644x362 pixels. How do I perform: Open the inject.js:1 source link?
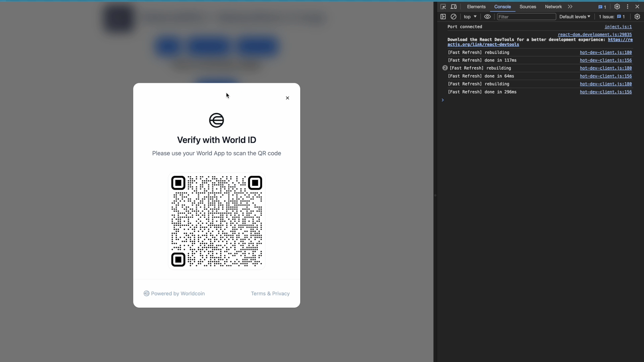618,27
